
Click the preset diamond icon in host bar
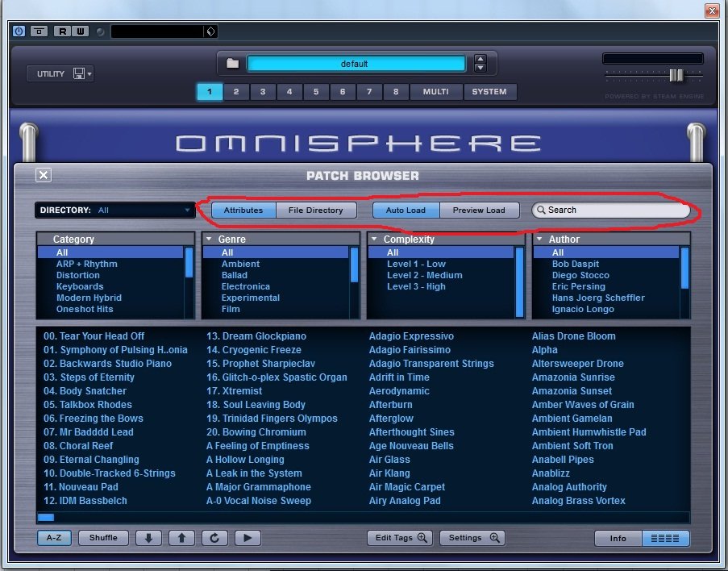pos(210,31)
